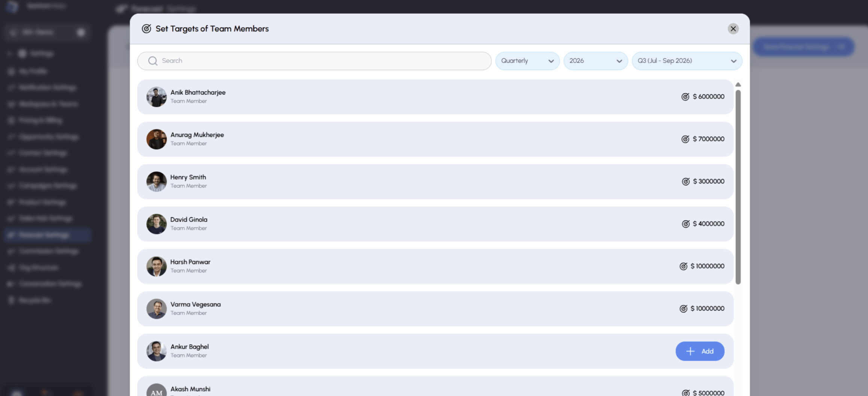Add a target for Ankur Baghel
Screen dimensions: 868x396
(x=700, y=351)
